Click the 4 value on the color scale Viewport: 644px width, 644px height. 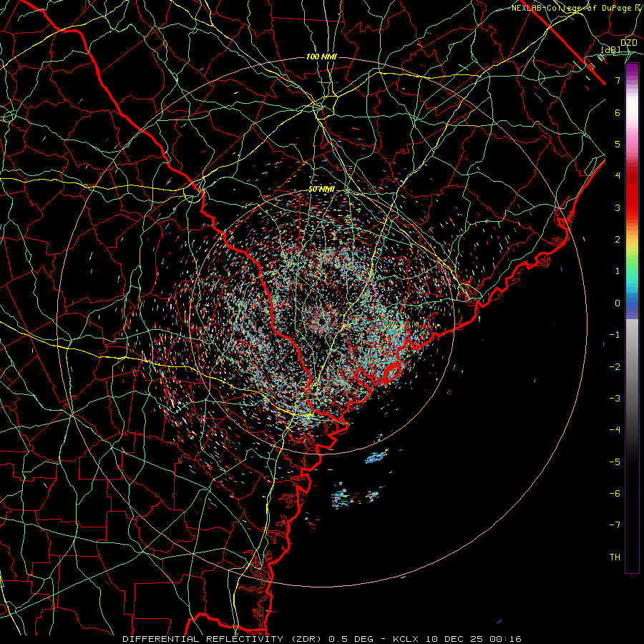[618, 176]
